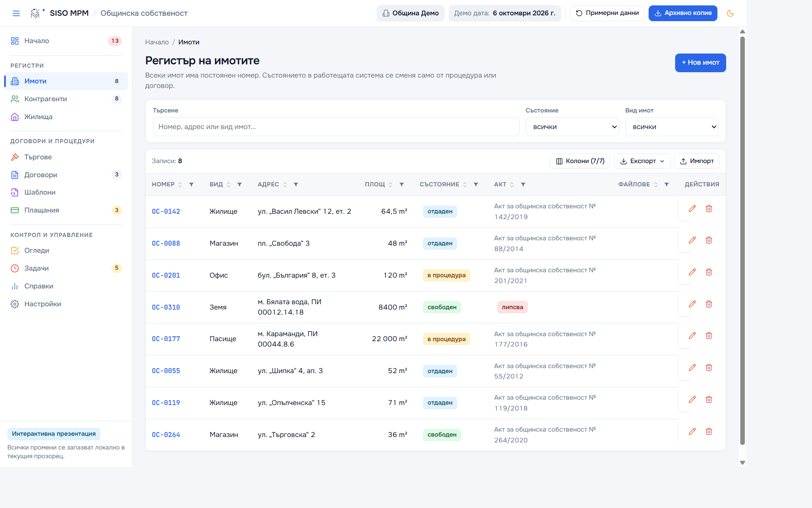Edit property OC-0088 with pencil icon
The image size is (812, 508).
point(692,240)
